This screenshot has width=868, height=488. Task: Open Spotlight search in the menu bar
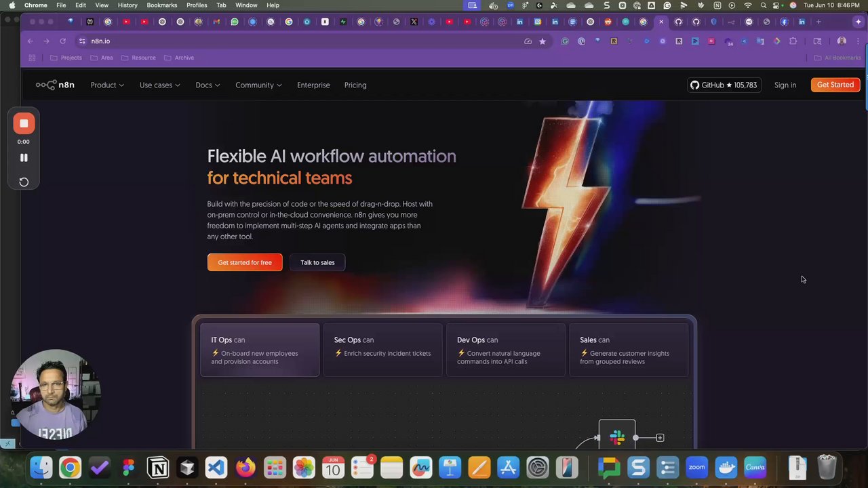pos(764,5)
